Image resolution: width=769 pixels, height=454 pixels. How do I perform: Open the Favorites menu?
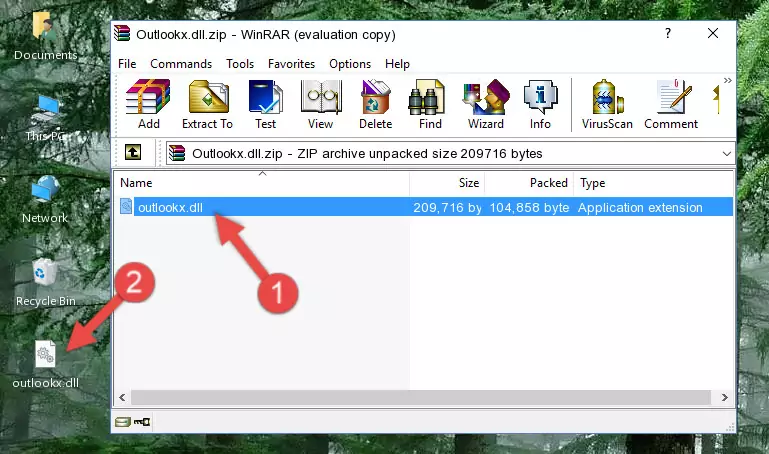tap(291, 64)
